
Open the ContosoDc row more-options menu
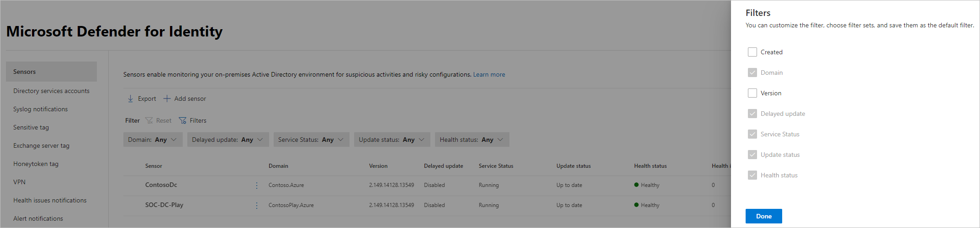point(257,186)
